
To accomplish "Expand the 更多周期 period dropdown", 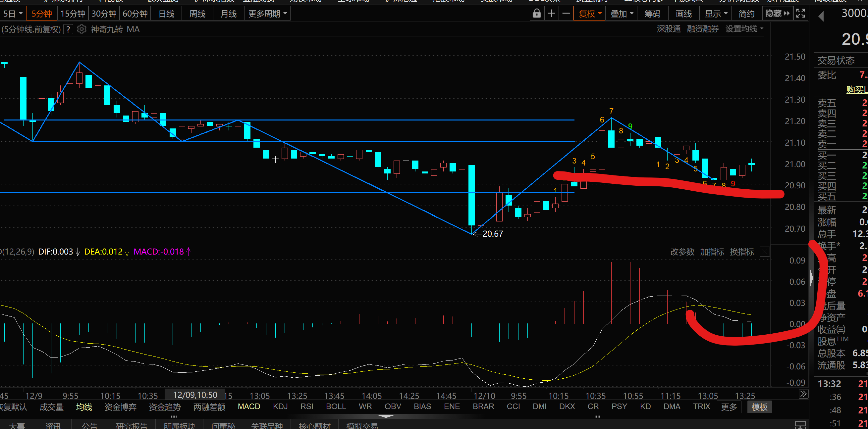I will 267,14.
